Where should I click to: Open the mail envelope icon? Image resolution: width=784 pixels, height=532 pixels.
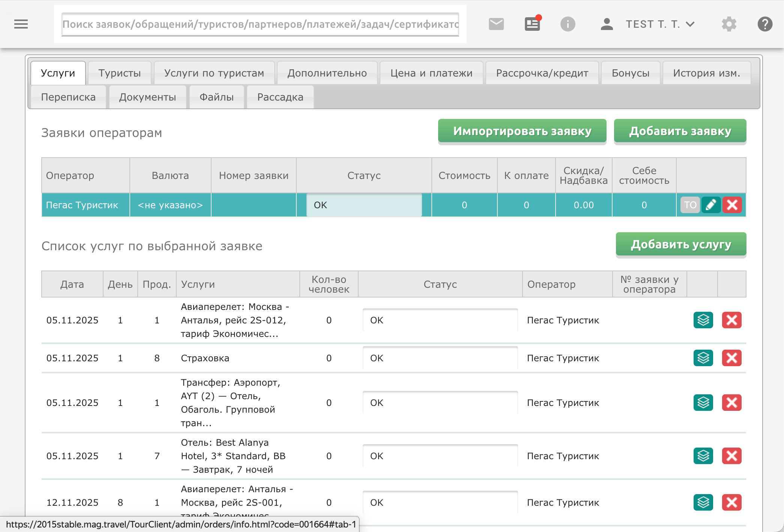pyautogui.click(x=496, y=24)
